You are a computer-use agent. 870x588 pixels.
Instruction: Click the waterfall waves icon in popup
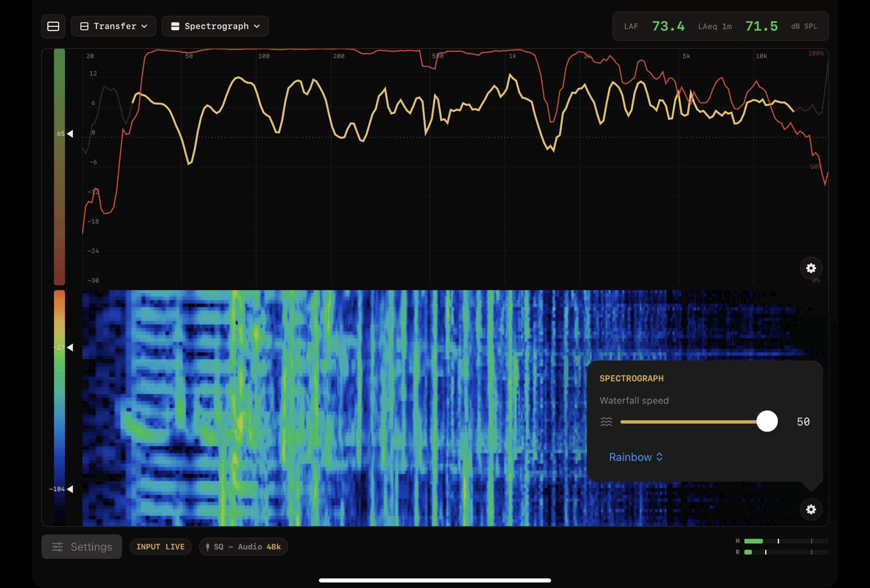(606, 422)
